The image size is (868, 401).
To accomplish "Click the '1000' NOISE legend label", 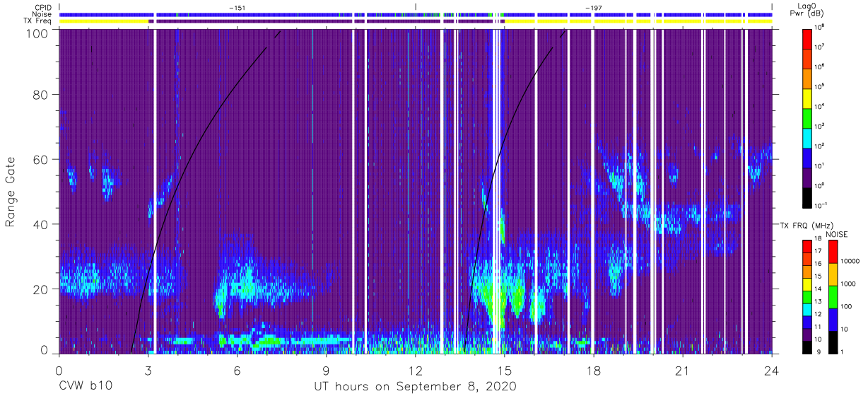I will (x=849, y=284).
